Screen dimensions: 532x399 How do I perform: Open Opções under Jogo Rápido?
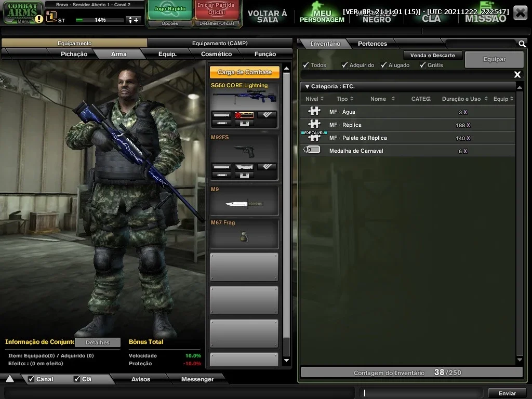[x=170, y=23]
